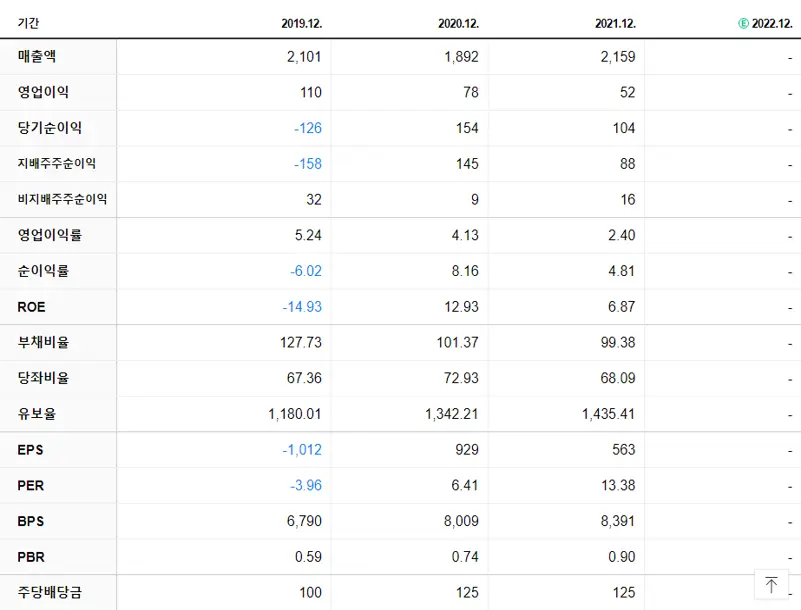Click the 지배주주순이익 row label
The width and height of the screenshot is (801, 610).
click(x=57, y=163)
